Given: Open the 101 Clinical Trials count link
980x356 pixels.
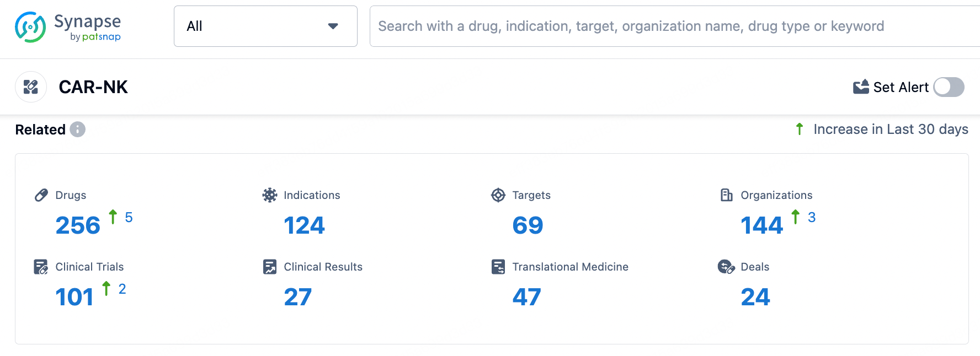Looking at the screenshot, I should (x=74, y=297).
